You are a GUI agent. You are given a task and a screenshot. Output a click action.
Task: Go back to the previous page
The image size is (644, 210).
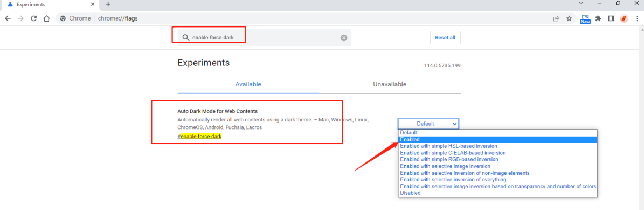coord(8,18)
